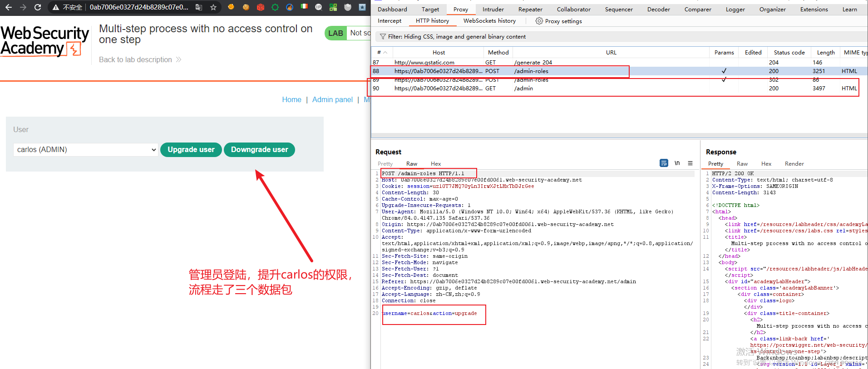
Task: Sort by the Length column header
Action: [x=826, y=53]
